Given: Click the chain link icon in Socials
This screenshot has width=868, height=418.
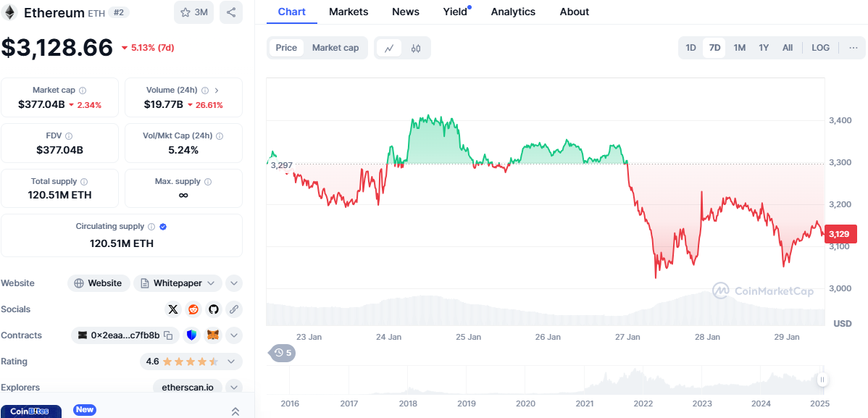Looking at the screenshot, I should click(x=233, y=309).
